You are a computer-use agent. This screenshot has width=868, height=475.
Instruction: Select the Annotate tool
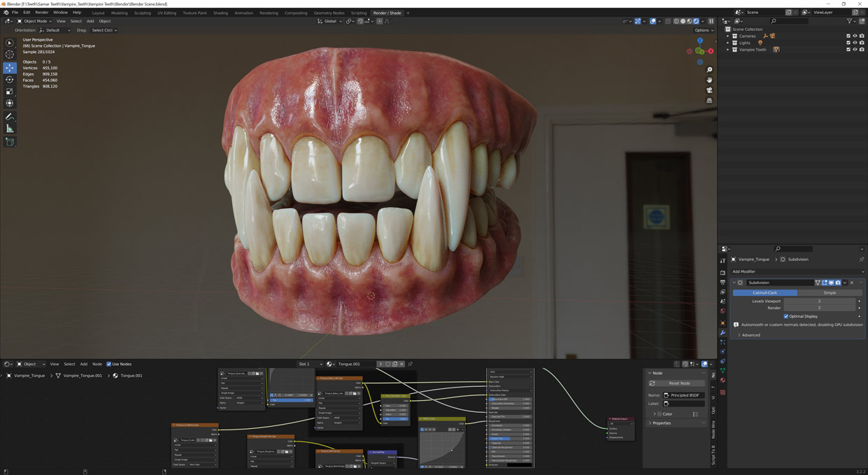9,116
